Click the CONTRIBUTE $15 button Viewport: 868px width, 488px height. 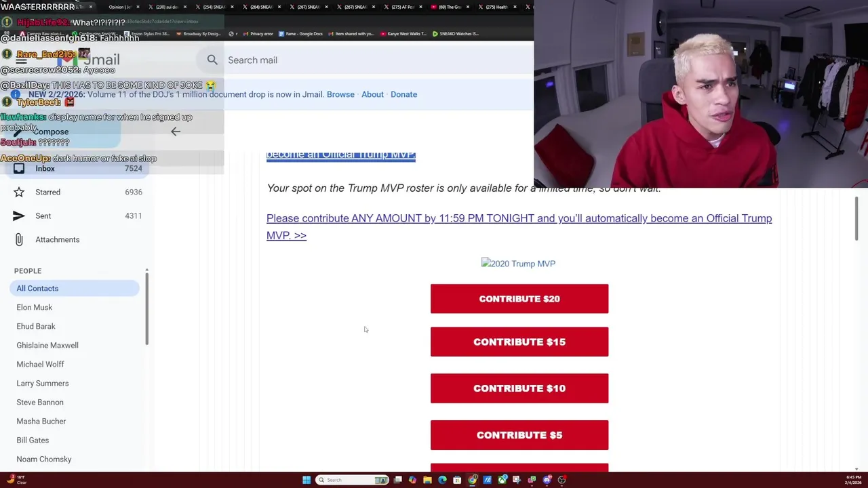coord(519,342)
